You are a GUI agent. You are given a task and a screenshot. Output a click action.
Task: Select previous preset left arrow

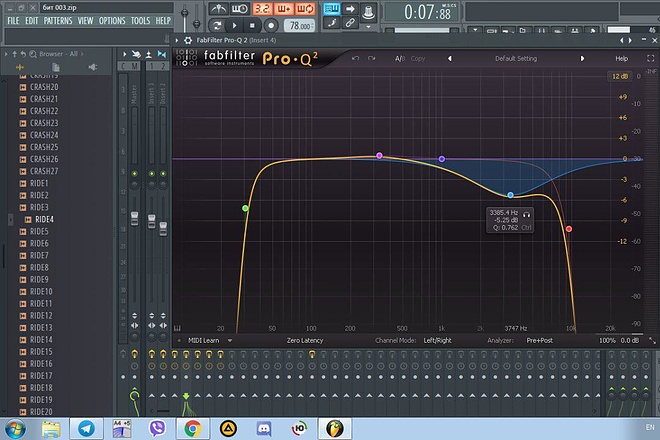tap(450, 59)
